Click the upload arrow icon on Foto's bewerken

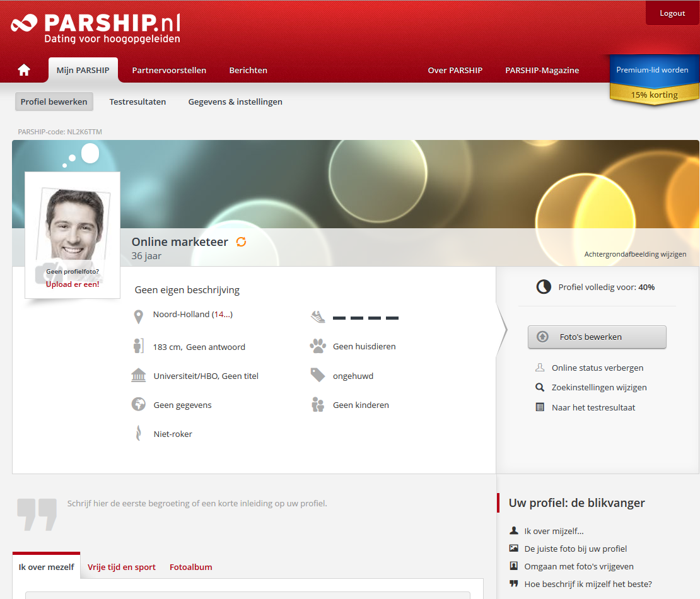click(542, 337)
